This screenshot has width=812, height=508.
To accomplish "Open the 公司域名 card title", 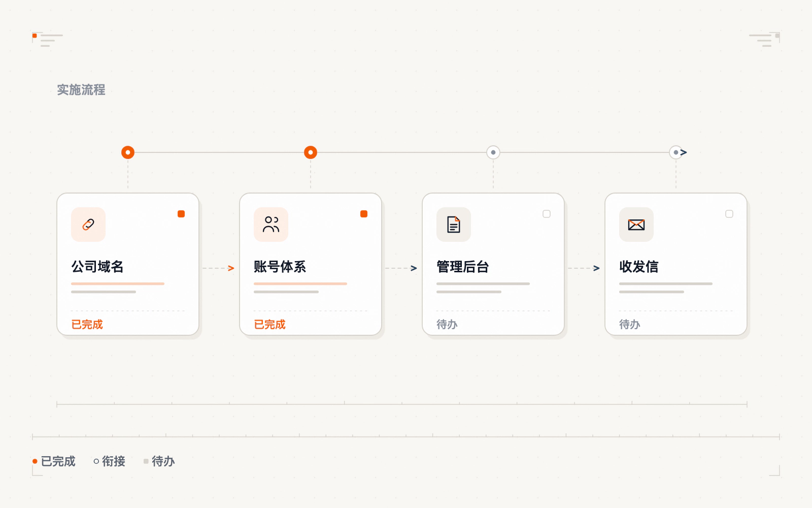I will [97, 267].
